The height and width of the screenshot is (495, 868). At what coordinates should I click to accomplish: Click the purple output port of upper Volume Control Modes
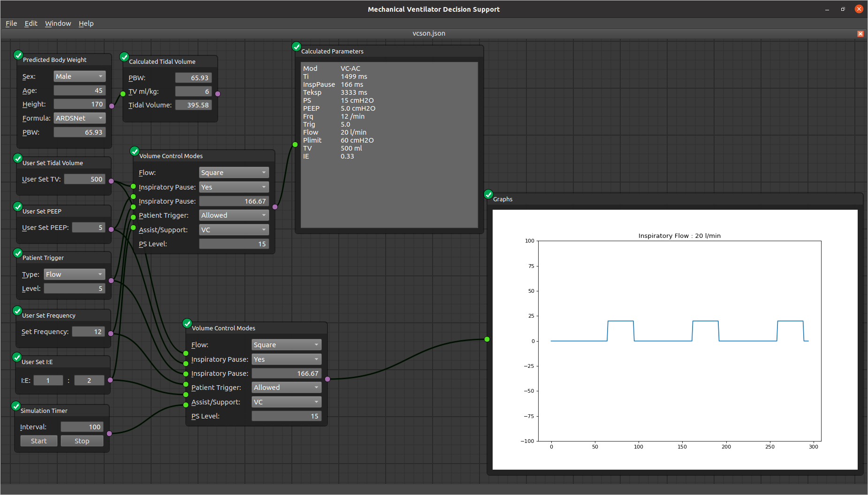tap(275, 207)
